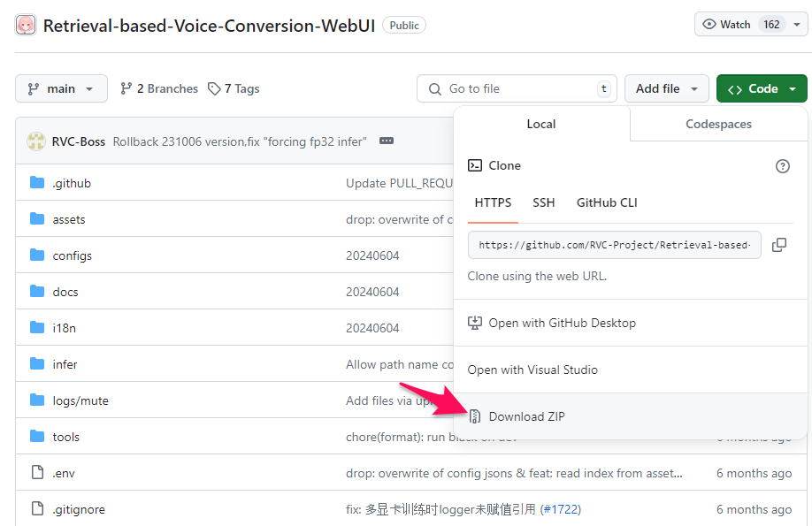Open the .env file
Viewport: 812px width, 526px height.
click(x=63, y=473)
